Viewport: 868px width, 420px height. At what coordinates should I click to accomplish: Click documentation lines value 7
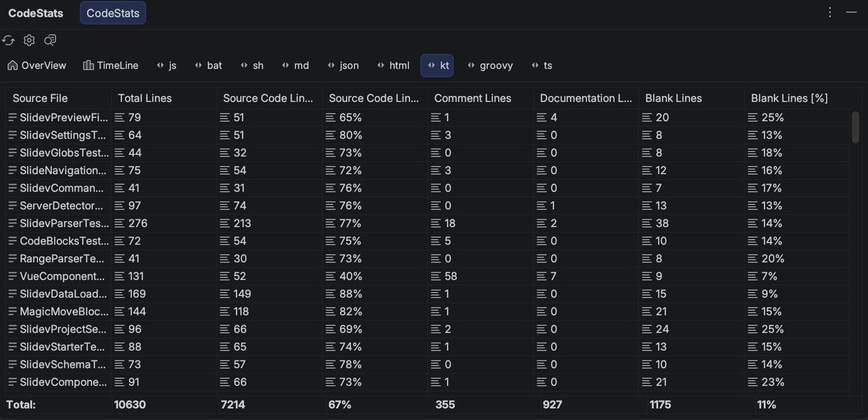pyautogui.click(x=553, y=276)
